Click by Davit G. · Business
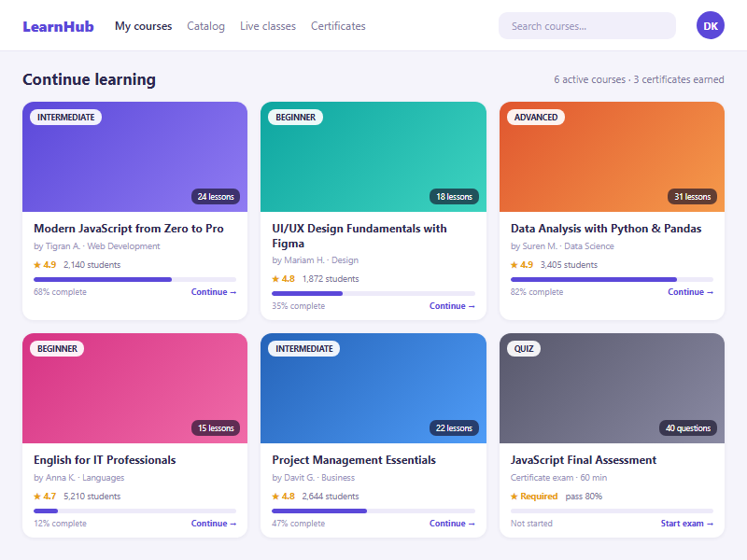 point(314,478)
